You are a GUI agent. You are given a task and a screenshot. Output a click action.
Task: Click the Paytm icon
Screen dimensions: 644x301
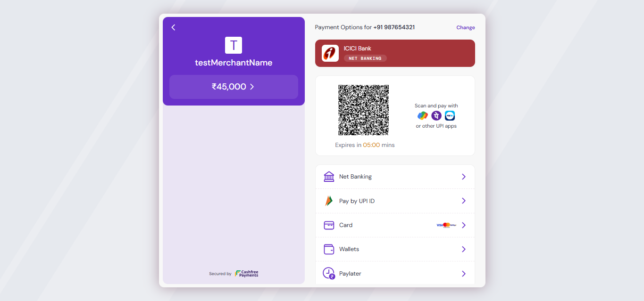click(450, 115)
